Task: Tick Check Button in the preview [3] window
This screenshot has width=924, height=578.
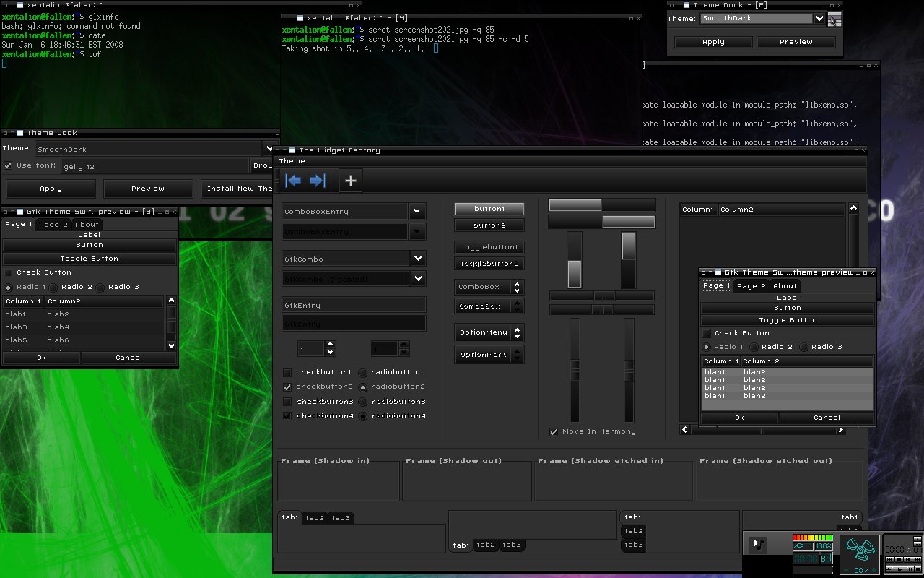Action: (9, 272)
